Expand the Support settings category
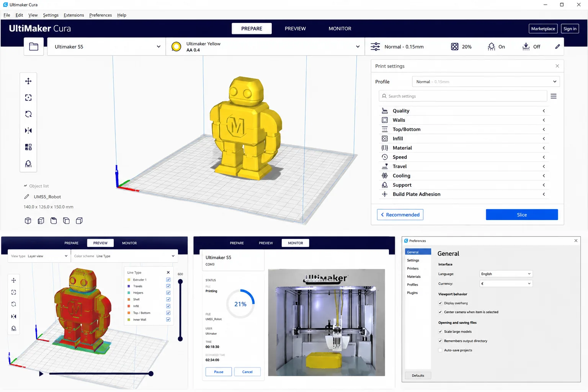 point(463,185)
